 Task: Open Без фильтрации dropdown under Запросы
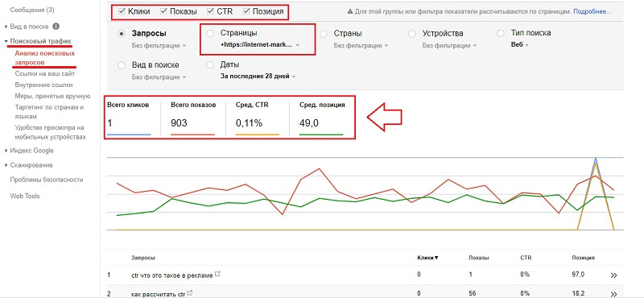pyautogui.click(x=159, y=45)
